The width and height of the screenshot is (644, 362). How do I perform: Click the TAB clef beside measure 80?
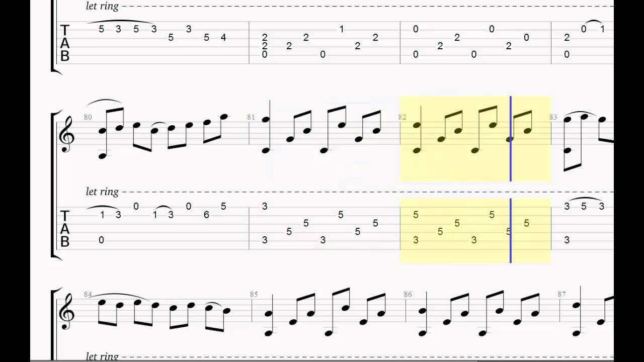click(x=64, y=229)
